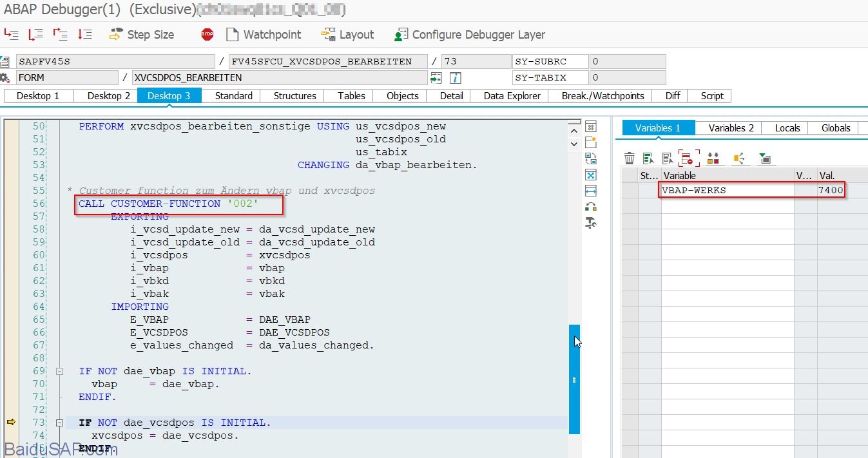Click the CALL CUSTOMER-FUNCTION '002' code line
Image resolution: width=868 pixels, height=458 pixels.
click(x=169, y=204)
